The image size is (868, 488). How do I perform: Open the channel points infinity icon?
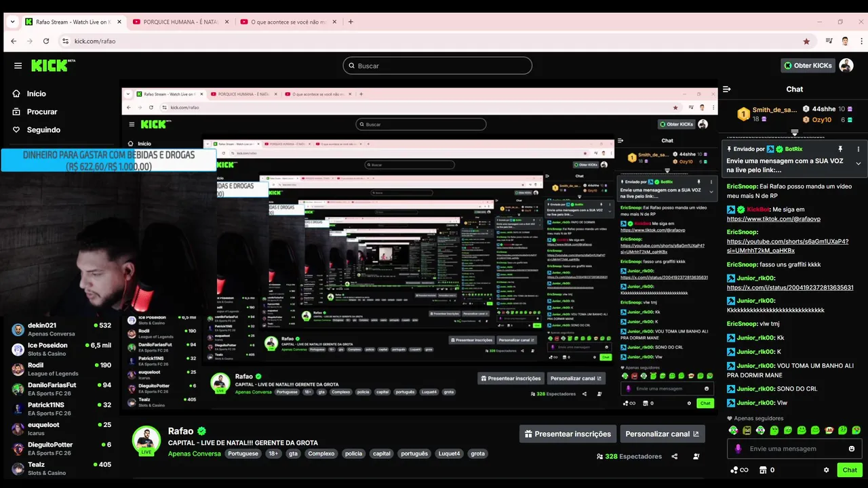[x=739, y=470]
